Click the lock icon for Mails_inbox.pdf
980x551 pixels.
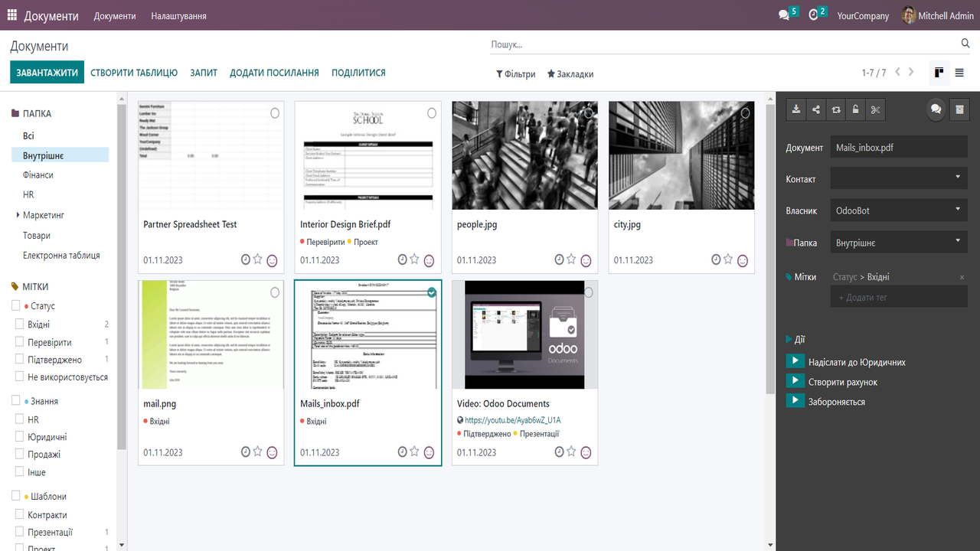click(x=855, y=109)
